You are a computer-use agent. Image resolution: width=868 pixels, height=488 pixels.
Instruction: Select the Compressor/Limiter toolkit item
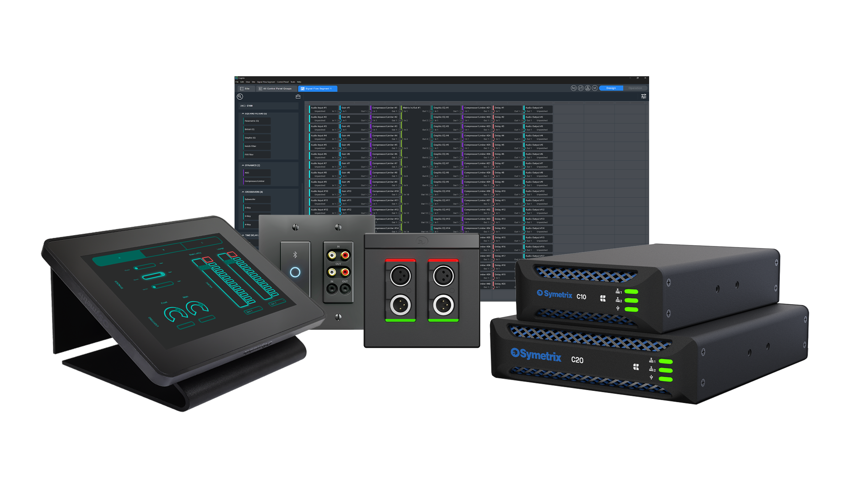coord(257,181)
